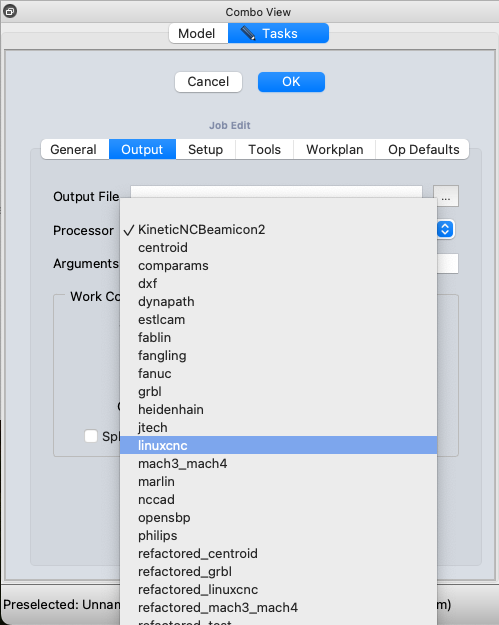Cancel the job edit
This screenshot has height=625, width=499.
208,82
